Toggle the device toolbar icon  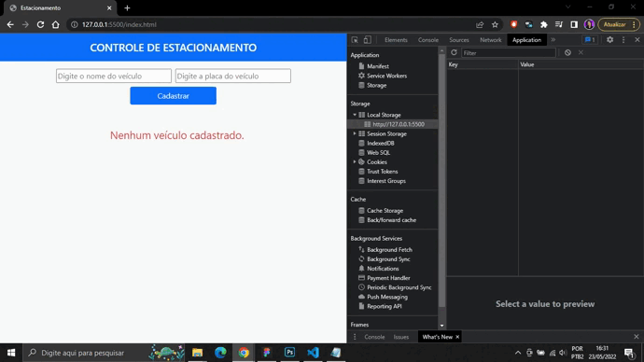click(x=367, y=40)
